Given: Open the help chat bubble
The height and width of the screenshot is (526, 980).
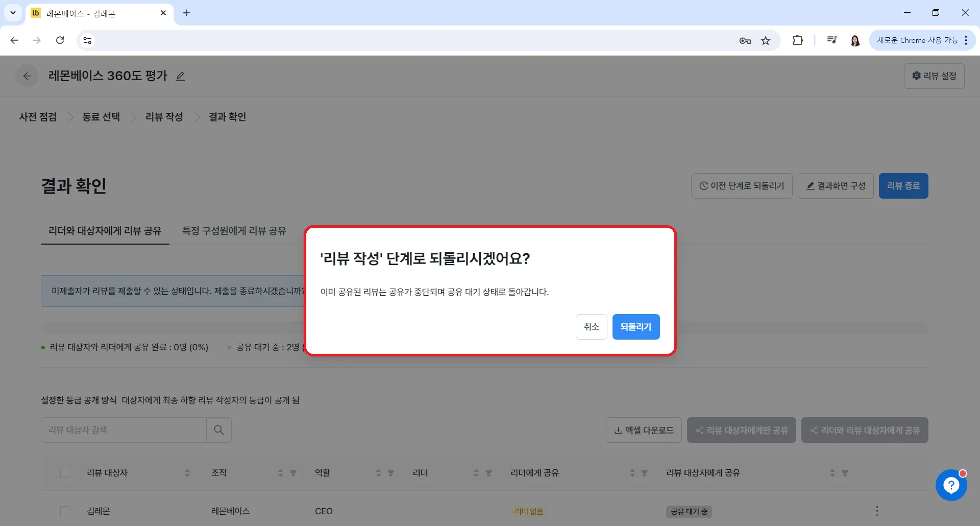Looking at the screenshot, I should [951, 485].
